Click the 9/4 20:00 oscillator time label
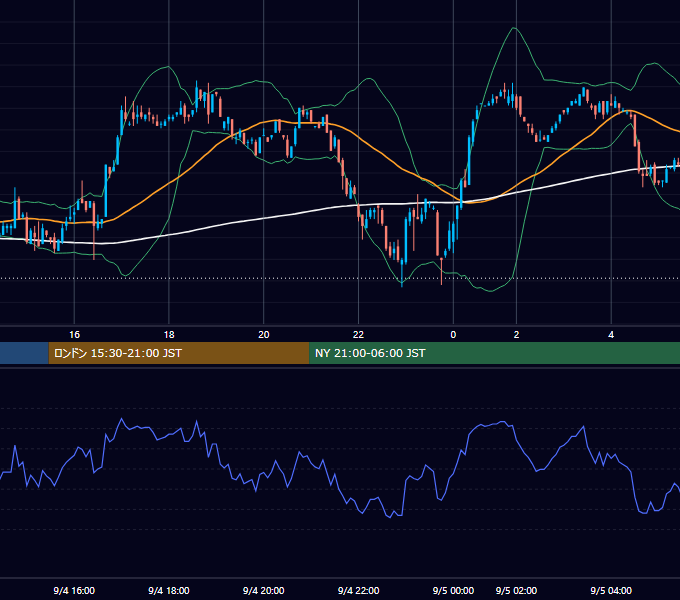Image resolution: width=680 pixels, height=600 pixels. 264,590
